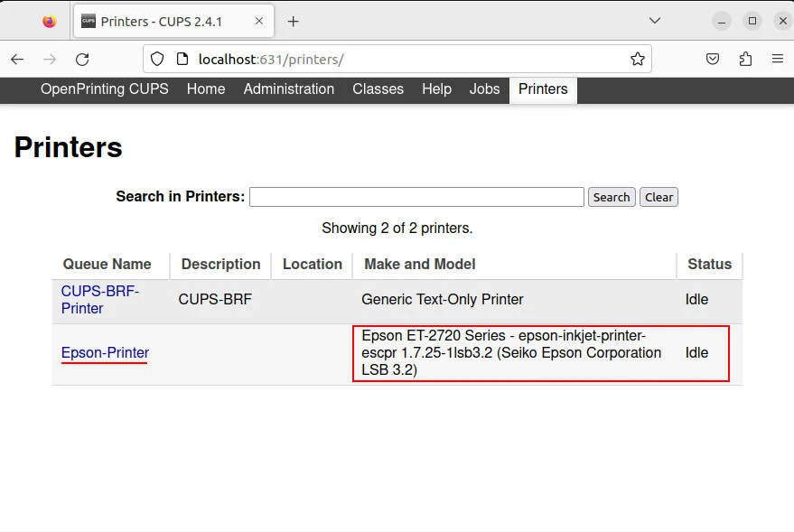Expand the list all tabs dropdown
Viewport: 794px width, 532px height.
[655, 21]
